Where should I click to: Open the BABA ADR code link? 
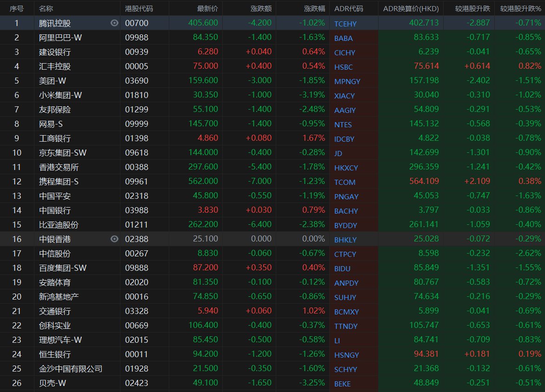click(343, 38)
